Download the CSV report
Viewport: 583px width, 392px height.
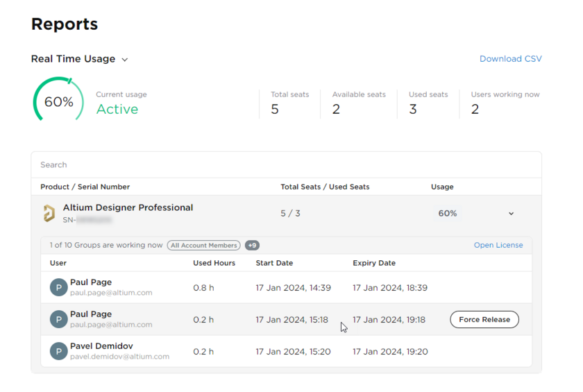point(511,59)
